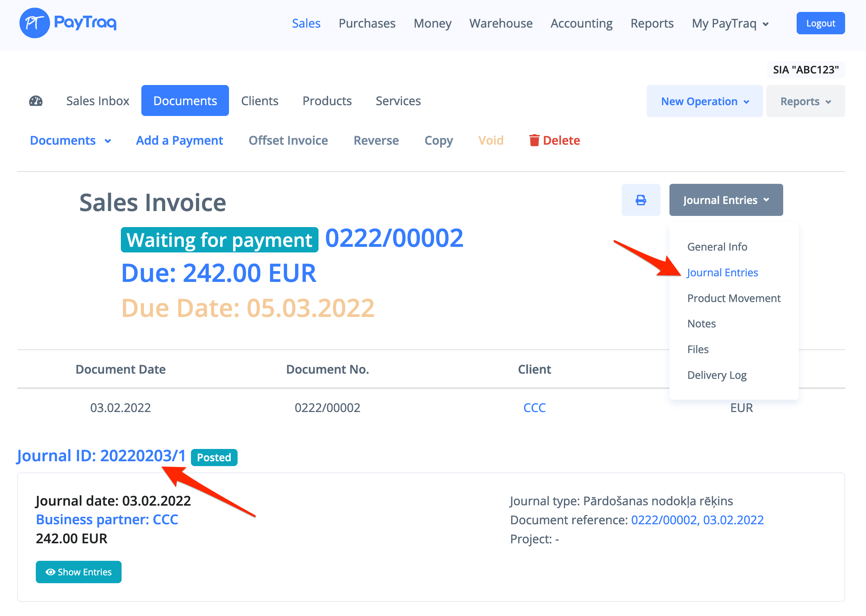Click the PayTraq logo icon
Viewport: 866px width, 616px height.
pos(35,23)
